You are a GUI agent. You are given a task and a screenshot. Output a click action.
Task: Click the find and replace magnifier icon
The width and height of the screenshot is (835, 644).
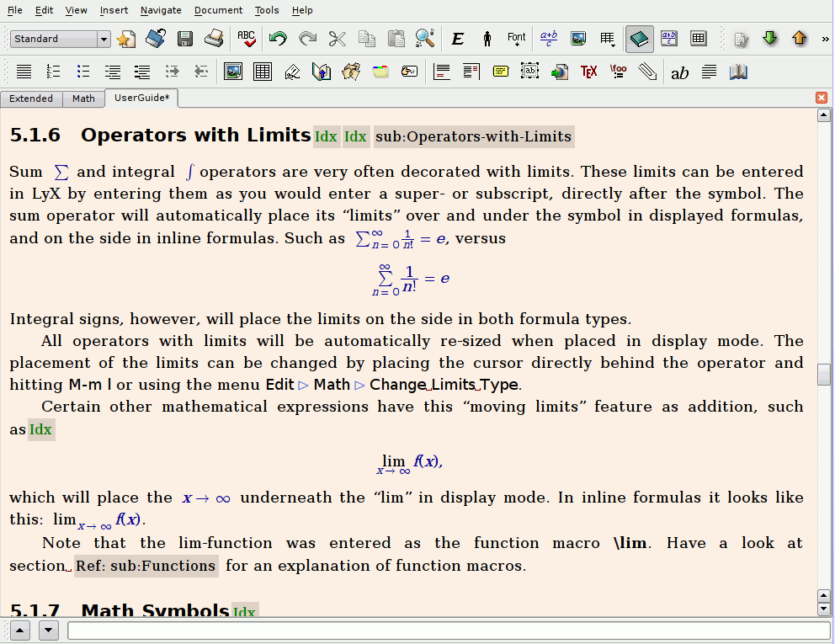tap(425, 39)
